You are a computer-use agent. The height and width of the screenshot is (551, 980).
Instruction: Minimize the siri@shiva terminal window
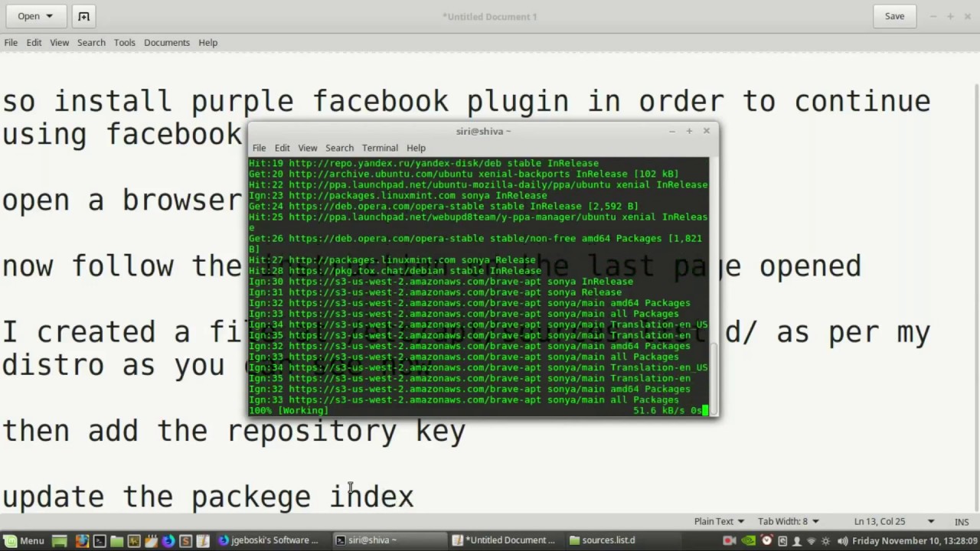671,131
